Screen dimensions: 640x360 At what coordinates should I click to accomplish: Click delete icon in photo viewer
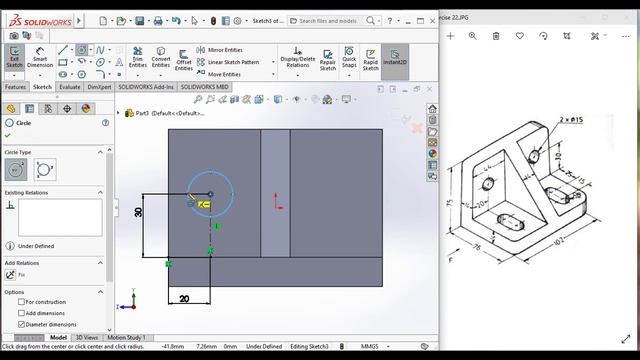pos(496,36)
